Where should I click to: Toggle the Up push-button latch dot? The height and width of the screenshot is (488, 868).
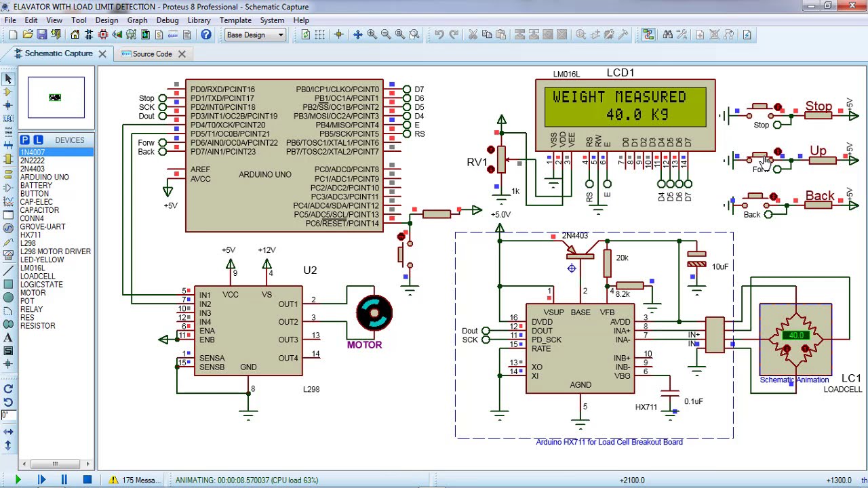coord(778,152)
